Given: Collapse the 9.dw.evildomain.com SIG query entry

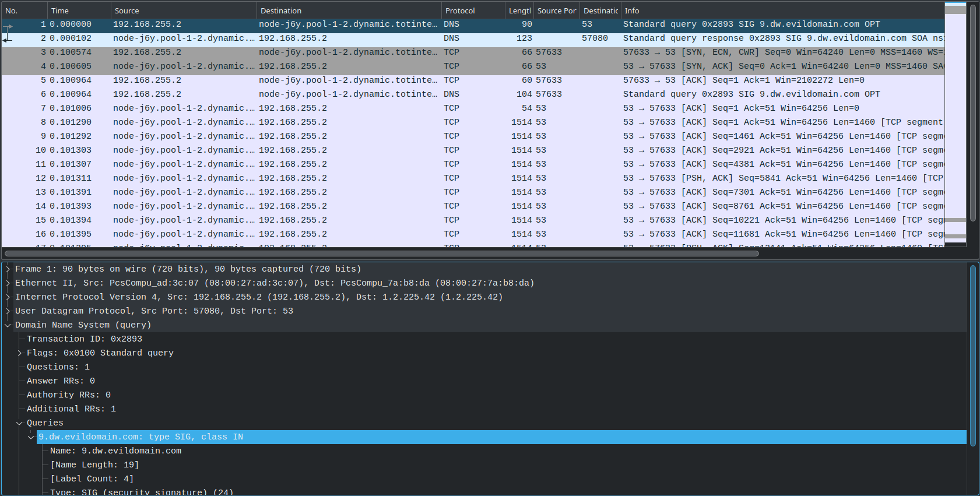Looking at the screenshot, I should tap(31, 437).
